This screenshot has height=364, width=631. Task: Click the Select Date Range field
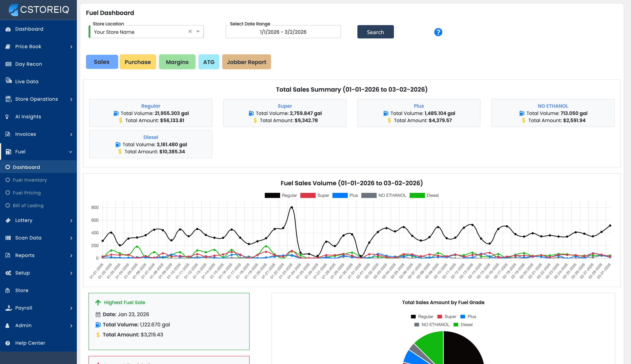[x=283, y=32]
